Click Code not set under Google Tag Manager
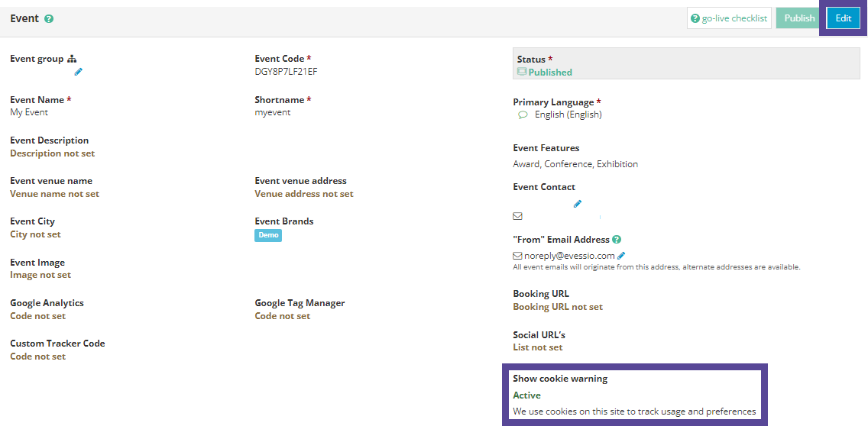The image size is (868, 426). coord(282,316)
